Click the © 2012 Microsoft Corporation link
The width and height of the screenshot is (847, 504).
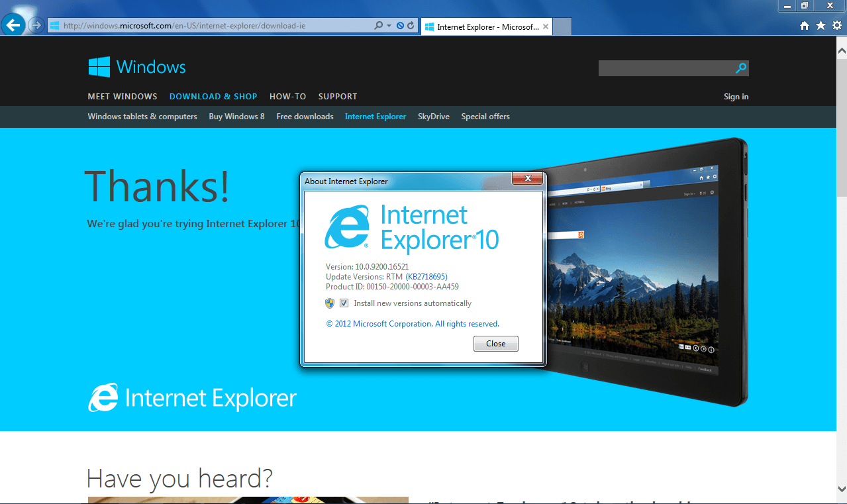(x=413, y=324)
